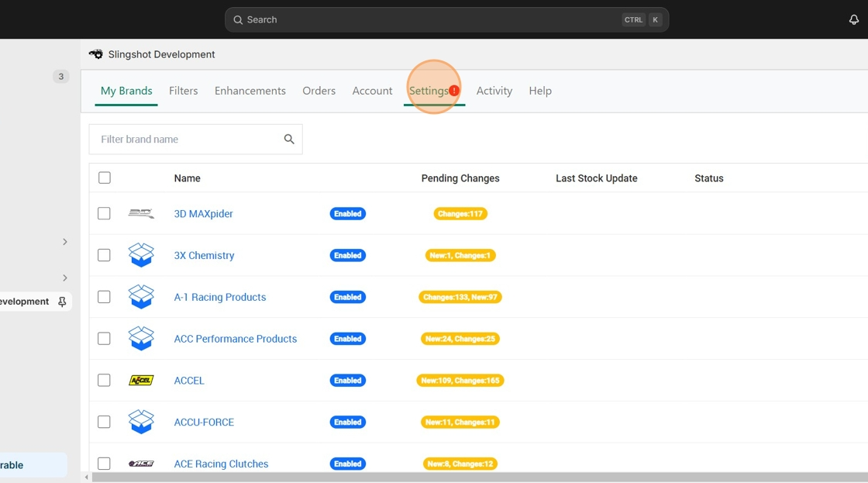Click the Enabled badge for 3D MAXpider

point(348,214)
